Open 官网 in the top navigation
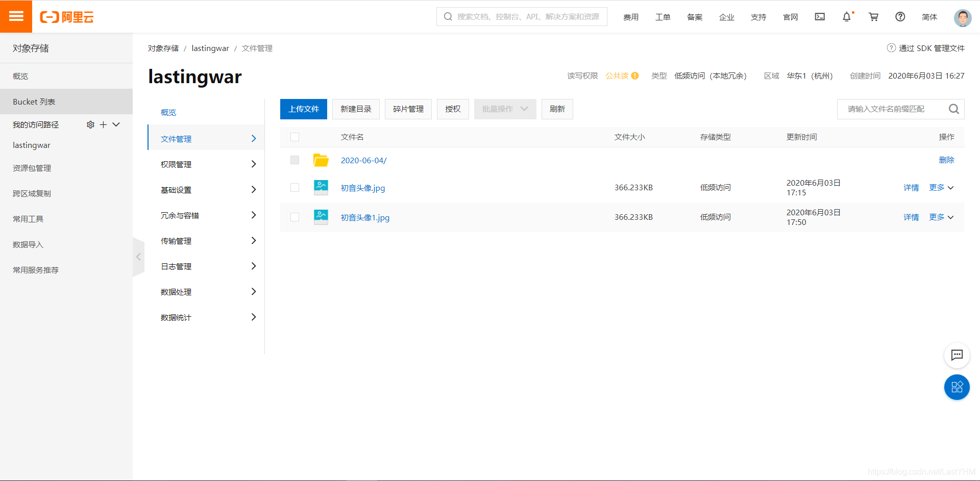This screenshot has height=481, width=980. pyautogui.click(x=790, y=17)
